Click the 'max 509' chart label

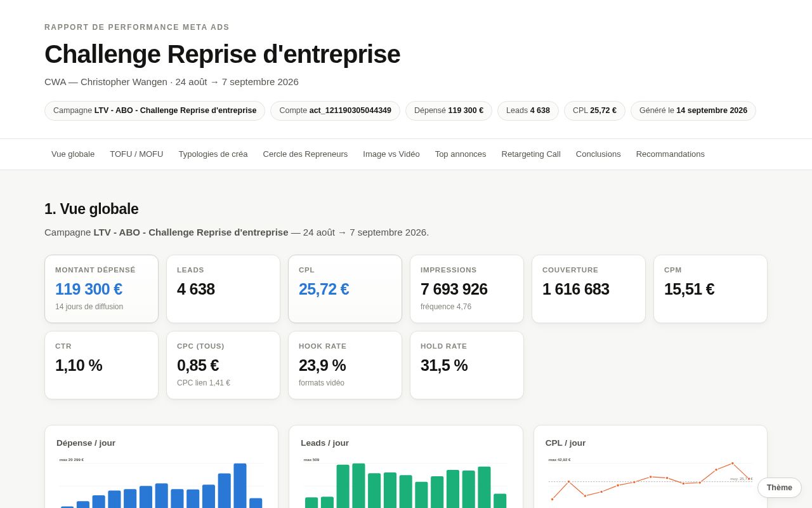[311, 460]
